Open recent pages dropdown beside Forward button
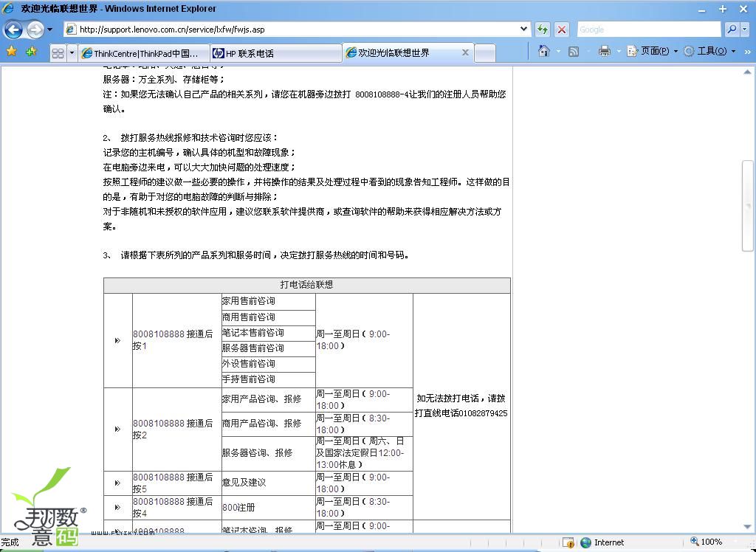 49,30
